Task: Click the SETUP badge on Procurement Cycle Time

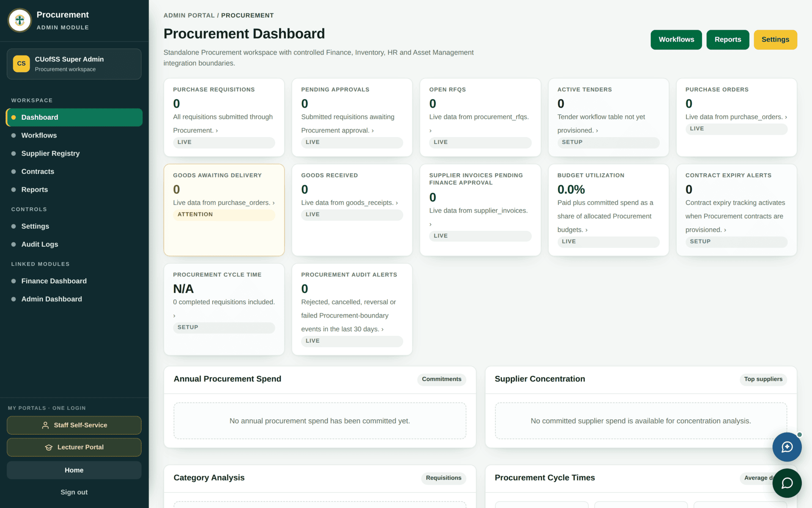Action: [224, 328]
